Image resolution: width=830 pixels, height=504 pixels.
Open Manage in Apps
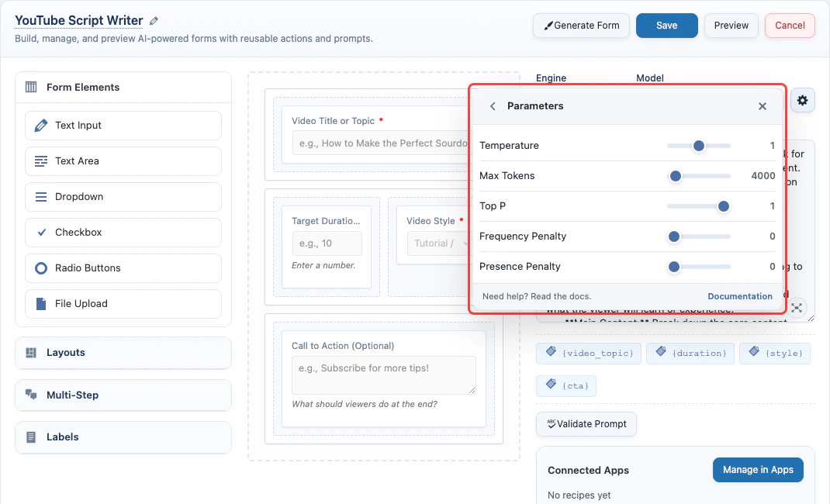[758, 470]
